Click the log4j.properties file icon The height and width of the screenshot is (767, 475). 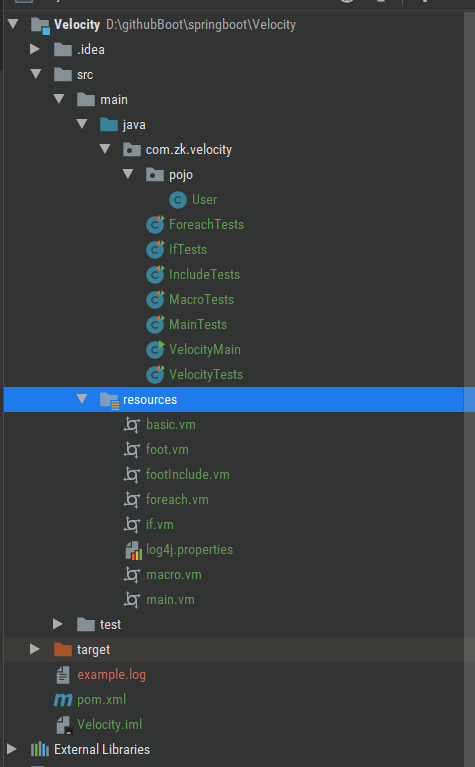click(x=133, y=550)
